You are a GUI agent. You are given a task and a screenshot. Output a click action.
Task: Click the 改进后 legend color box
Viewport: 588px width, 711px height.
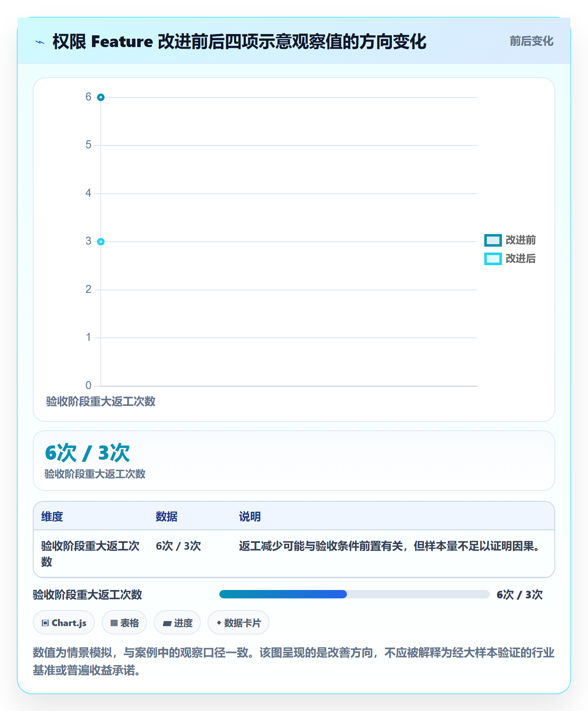493,259
